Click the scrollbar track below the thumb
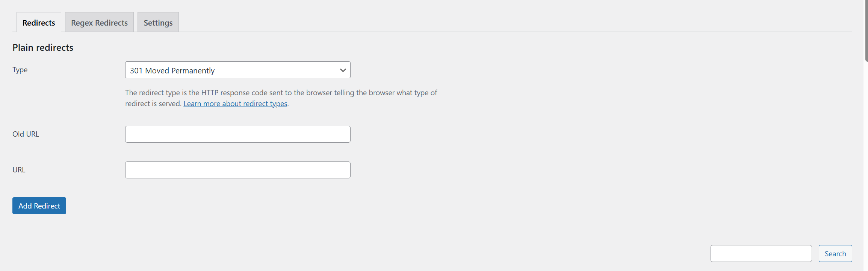Screen dimensions: 868x271 [866, 169]
